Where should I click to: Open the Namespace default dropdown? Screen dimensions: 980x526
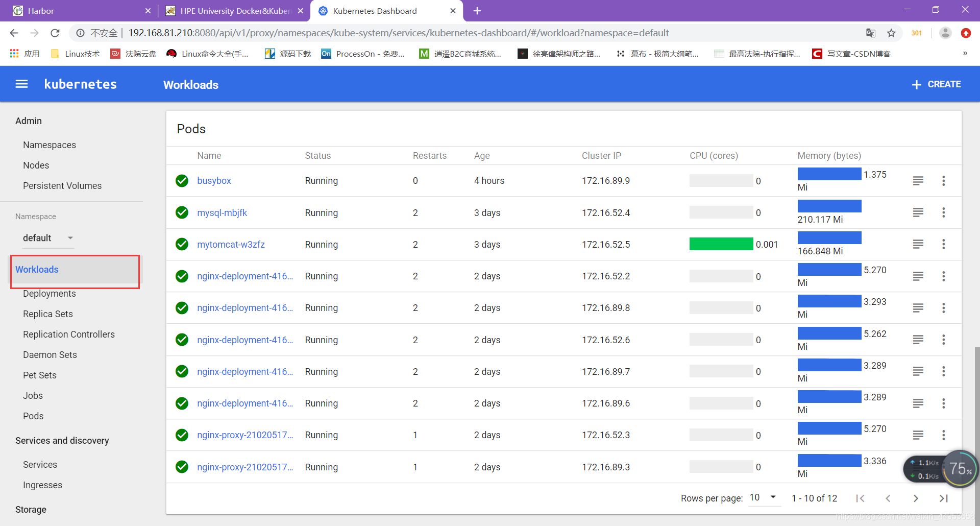pos(48,238)
